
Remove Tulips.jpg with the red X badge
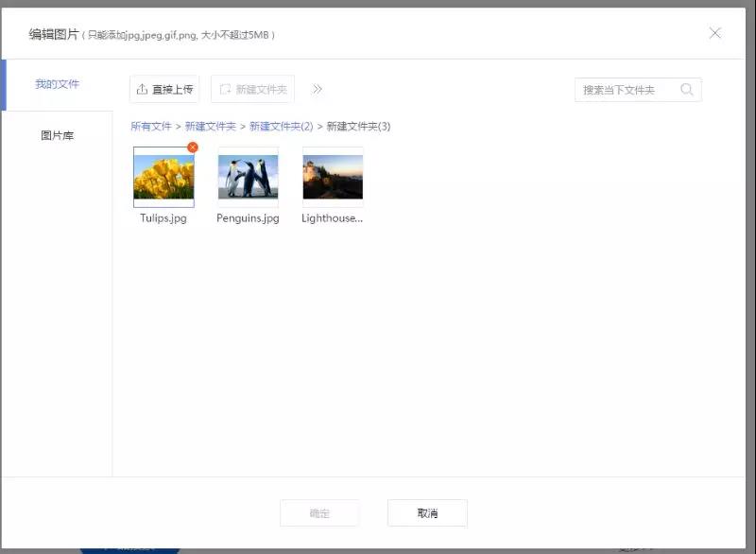193,147
